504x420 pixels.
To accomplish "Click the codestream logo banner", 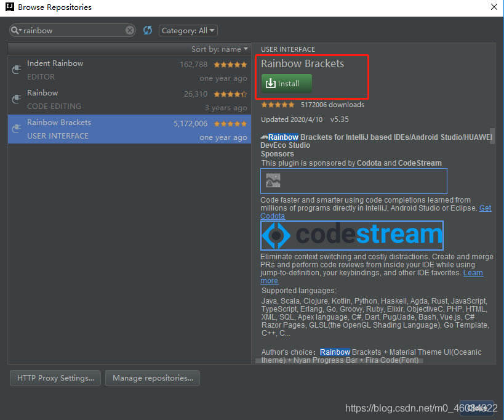I will coord(351,235).
